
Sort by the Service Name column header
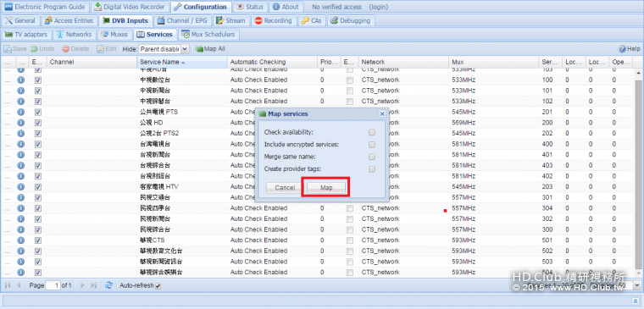pyautogui.click(x=181, y=62)
